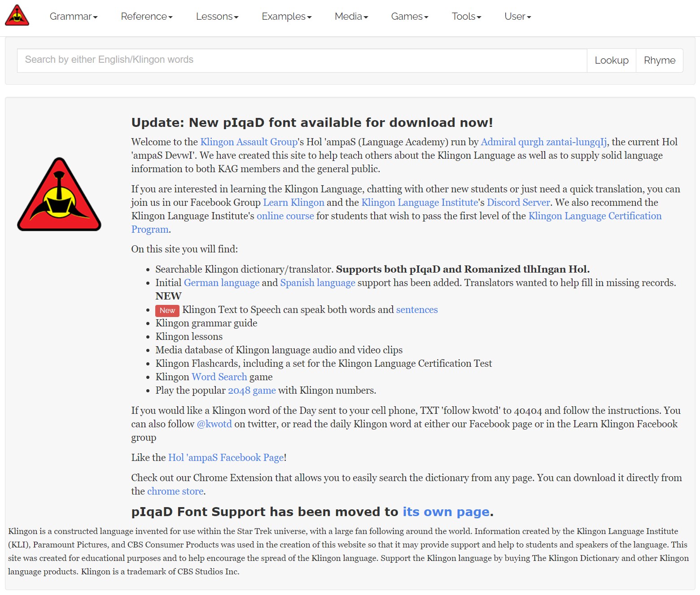This screenshot has height=595, width=700.
Task: Expand the Examples menu
Action: pyautogui.click(x=287, y=17)
